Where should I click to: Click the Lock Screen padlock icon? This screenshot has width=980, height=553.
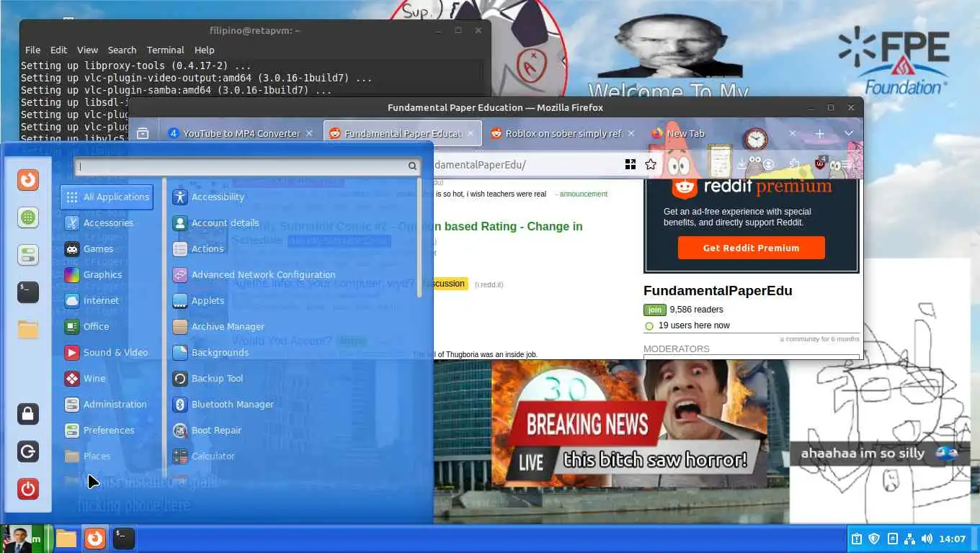[x=28, y=414]
